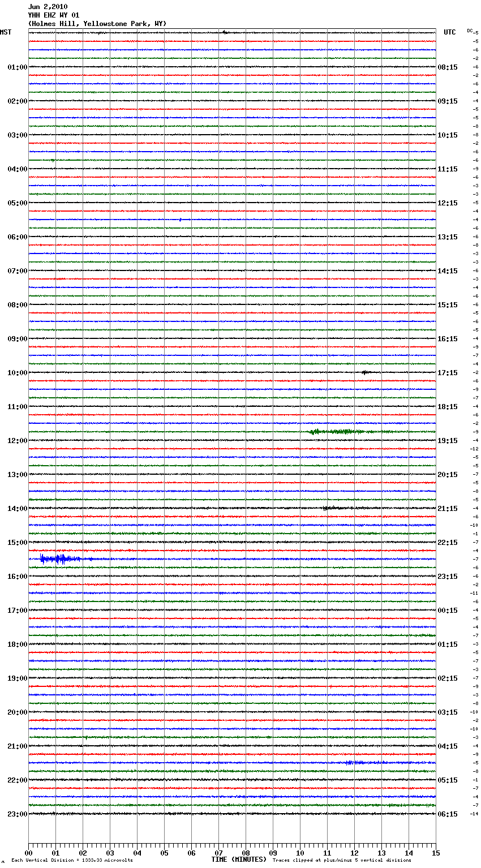The height and width of the screenshot is (868, 481).
Task: Click "(Holmes Hill, Yellowstone Park, WY)" location text
Action: pos(97,24)
